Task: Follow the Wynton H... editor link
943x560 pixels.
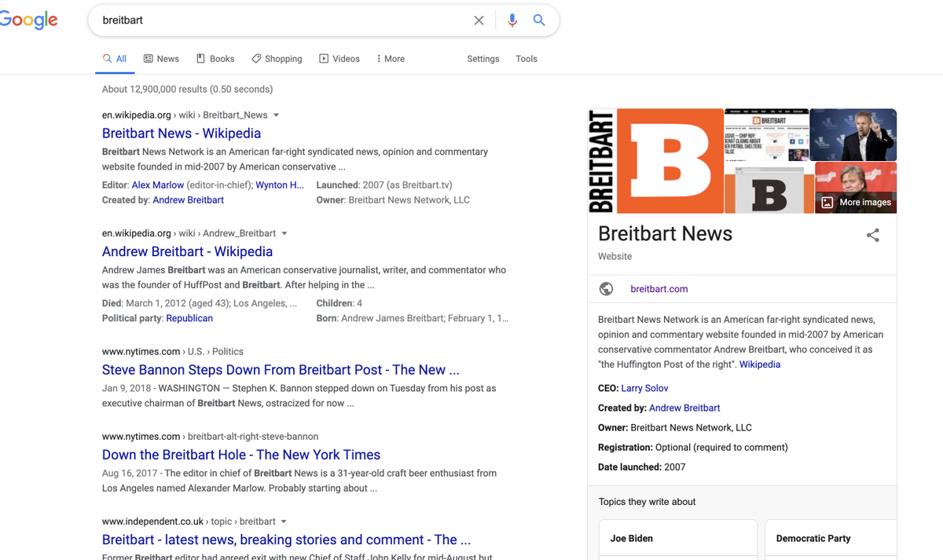Action: pos(280,185)
